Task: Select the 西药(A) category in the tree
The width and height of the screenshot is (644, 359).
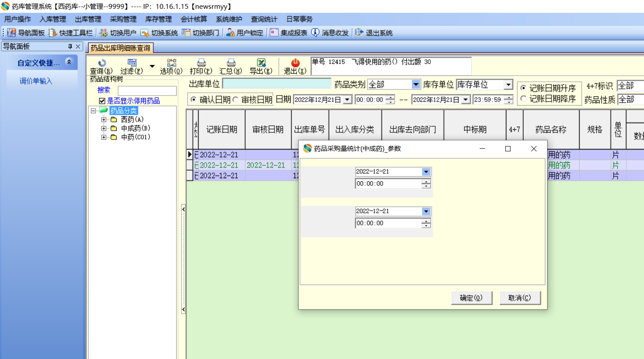Action: click(132, 119)
